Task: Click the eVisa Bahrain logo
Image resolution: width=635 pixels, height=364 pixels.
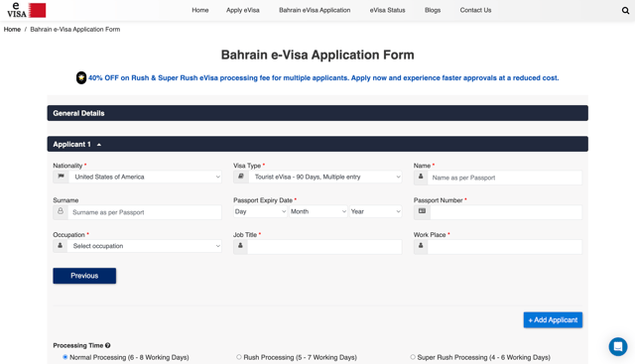Action: (27, 10)
